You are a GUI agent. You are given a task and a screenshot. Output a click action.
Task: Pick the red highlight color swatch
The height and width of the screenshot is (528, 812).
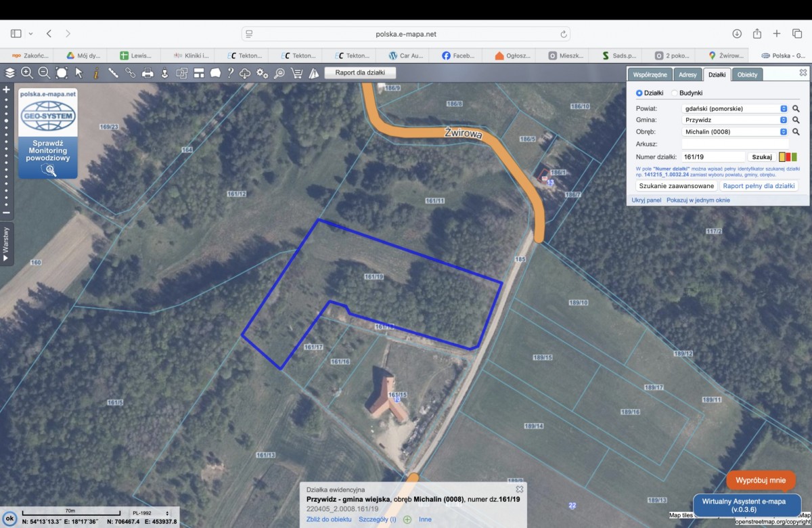click(788, 157)
